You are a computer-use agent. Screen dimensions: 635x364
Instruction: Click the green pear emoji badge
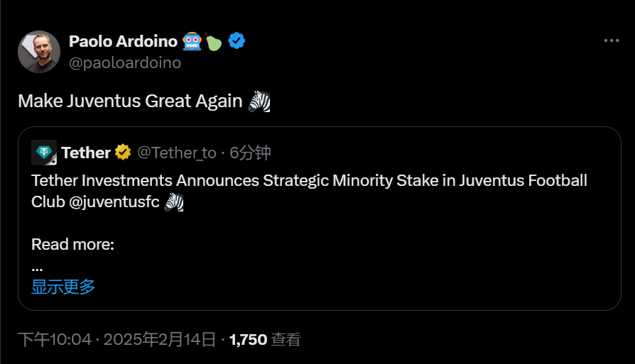(x=214, y=43)
